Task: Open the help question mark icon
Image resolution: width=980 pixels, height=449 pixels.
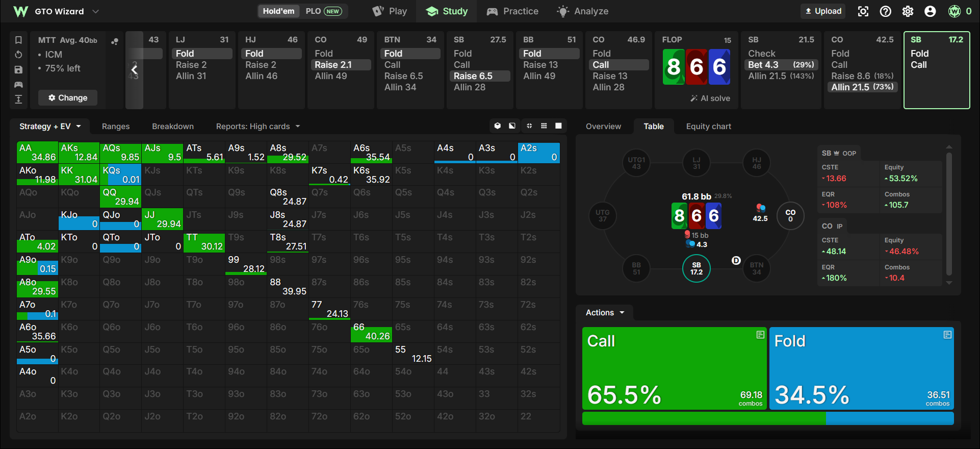Action: pyautogui.click(x=886, y=11)
